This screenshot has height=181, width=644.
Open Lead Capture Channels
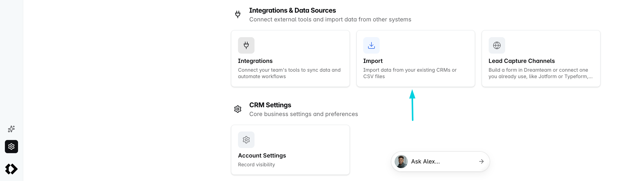click(x=522, y=61)
